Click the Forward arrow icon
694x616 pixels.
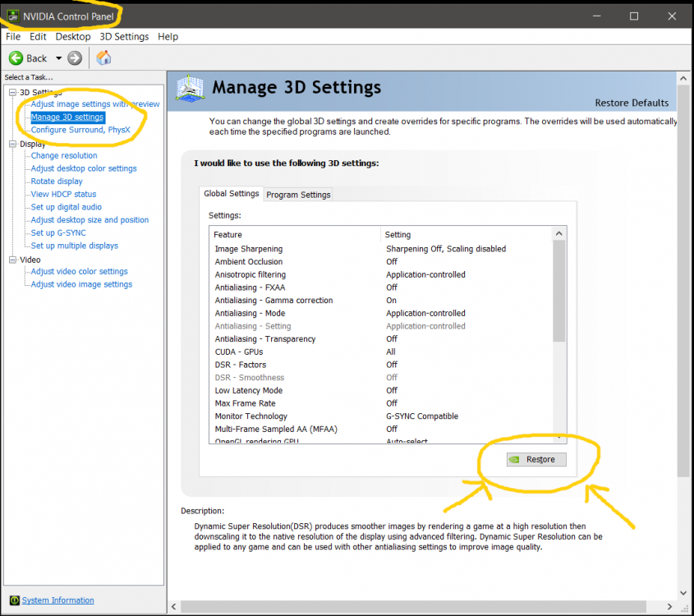[x=75, y=58]
